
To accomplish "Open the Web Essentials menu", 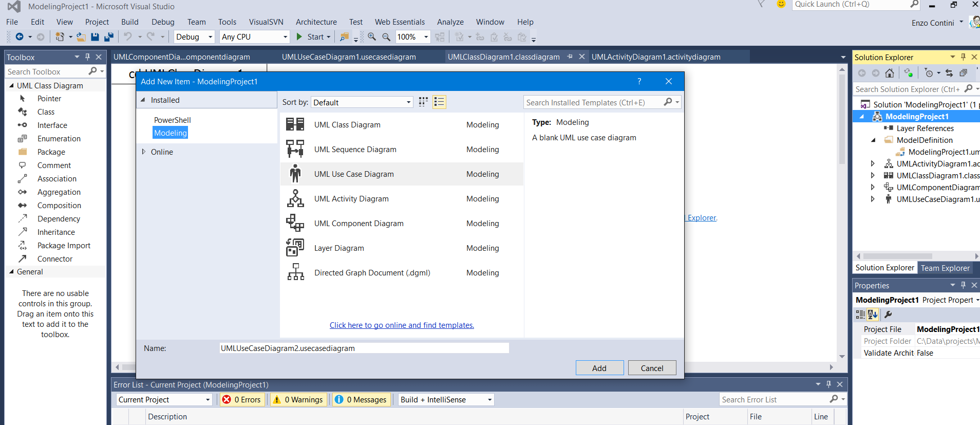I will 400,22.
